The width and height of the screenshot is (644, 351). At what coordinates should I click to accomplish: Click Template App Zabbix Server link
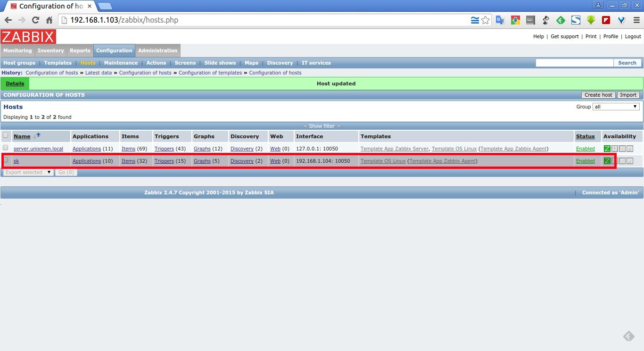click(x=395, y=149)
